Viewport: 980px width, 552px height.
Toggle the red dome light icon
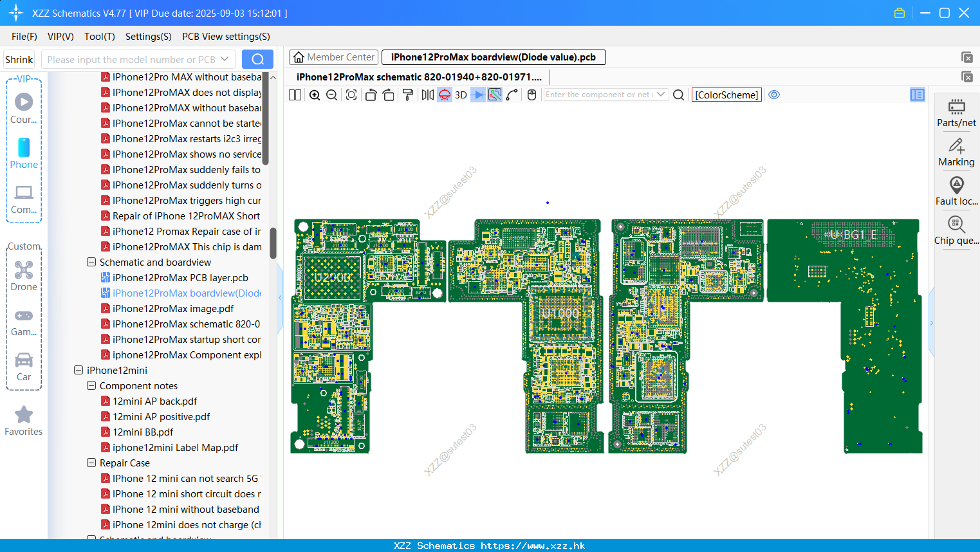(x=445, y=95)
